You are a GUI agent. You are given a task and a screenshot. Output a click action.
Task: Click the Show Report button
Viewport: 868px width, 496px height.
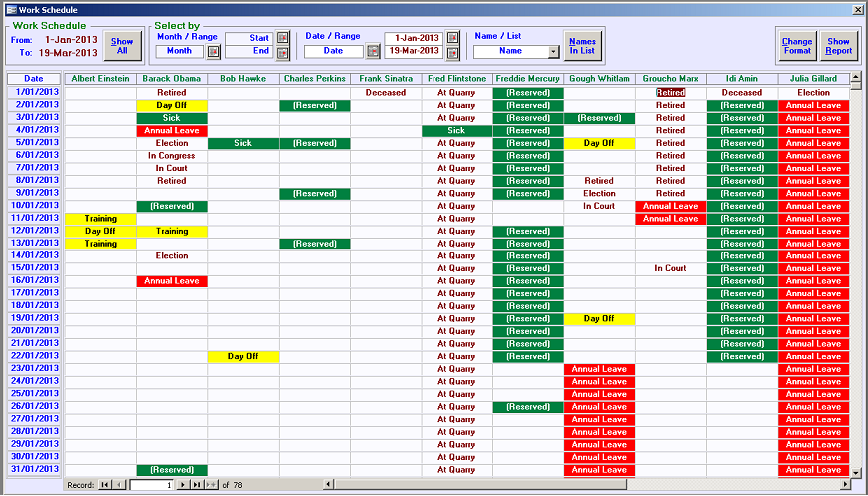point(839,46)
